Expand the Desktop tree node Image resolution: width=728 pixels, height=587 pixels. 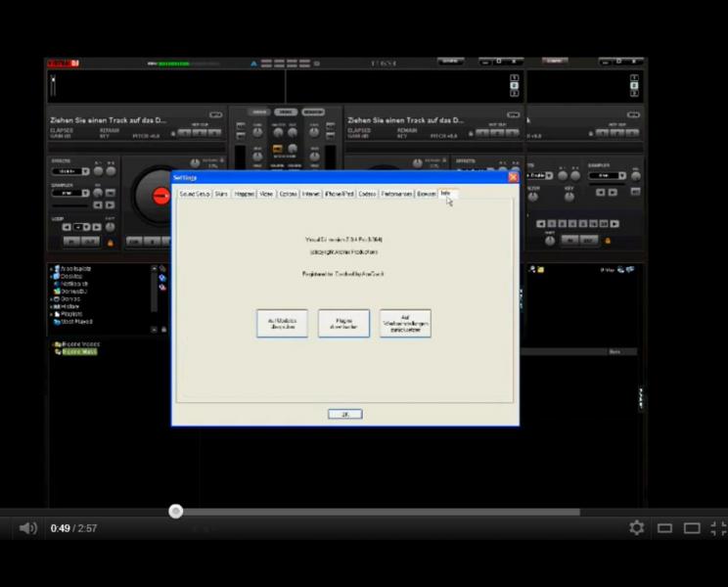pos(52,276)
